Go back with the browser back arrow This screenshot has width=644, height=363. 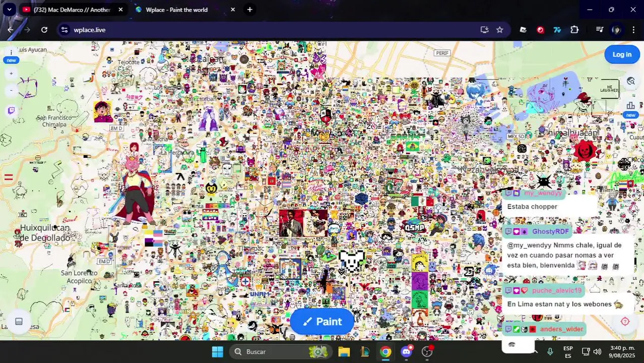point(10,30)
